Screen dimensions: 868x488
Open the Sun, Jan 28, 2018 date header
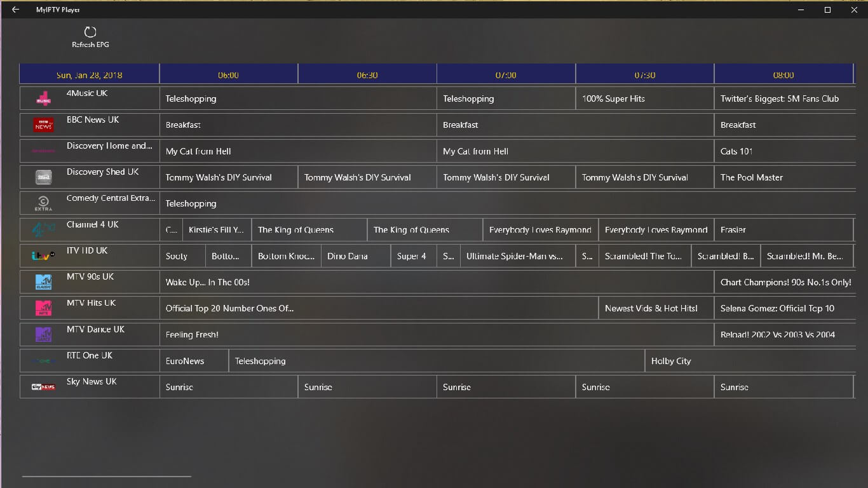90,73
